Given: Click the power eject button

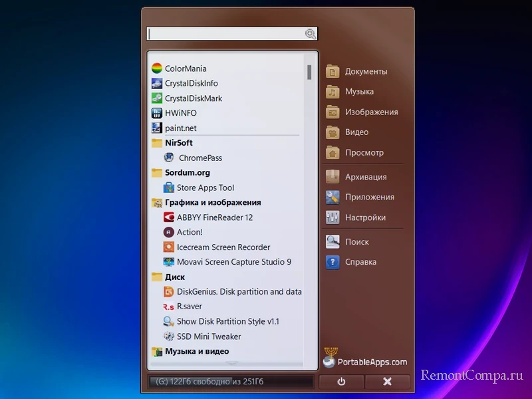Looking at the screenshot, I should click(x=341, y=382).
